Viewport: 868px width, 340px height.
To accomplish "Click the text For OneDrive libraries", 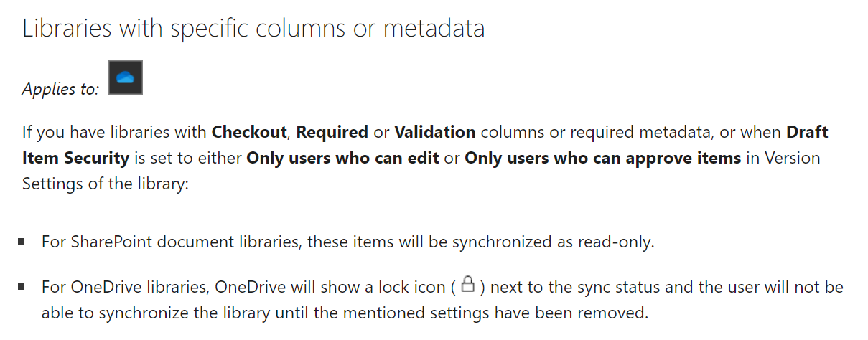I will tap(126, 287).
